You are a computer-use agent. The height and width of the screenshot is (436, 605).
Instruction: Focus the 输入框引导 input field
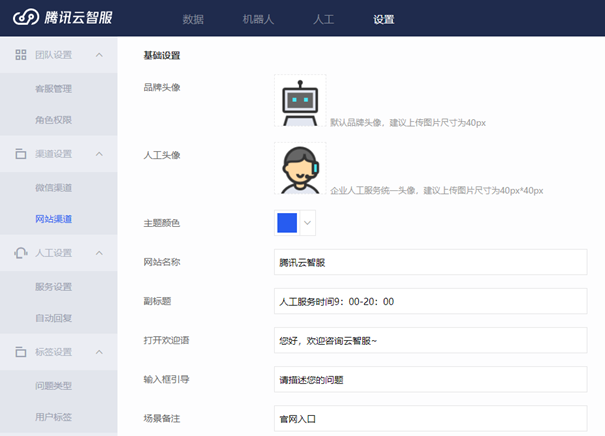click(x=431, y=379)
